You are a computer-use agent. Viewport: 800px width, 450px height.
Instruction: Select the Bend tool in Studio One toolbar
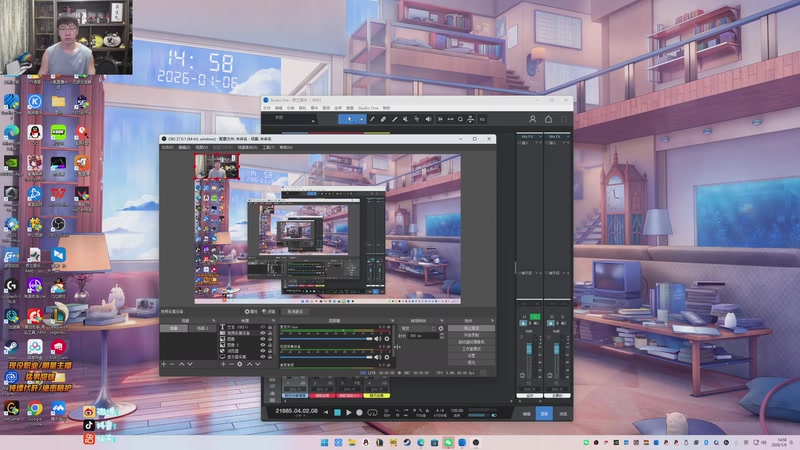pyautogui.click(x=417, y=119)
